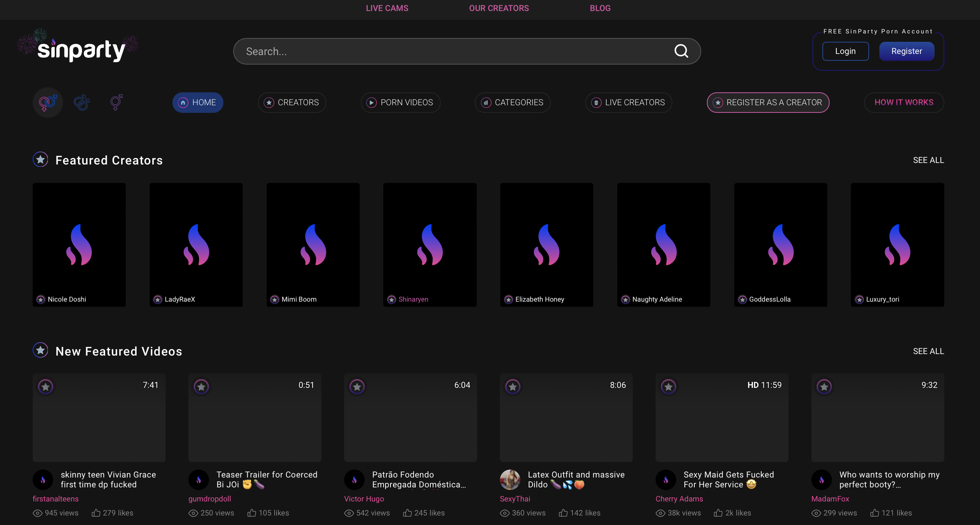This screenshot has height=525, width=980.
Task: Open the CREATORS tab
Action: 292,102
